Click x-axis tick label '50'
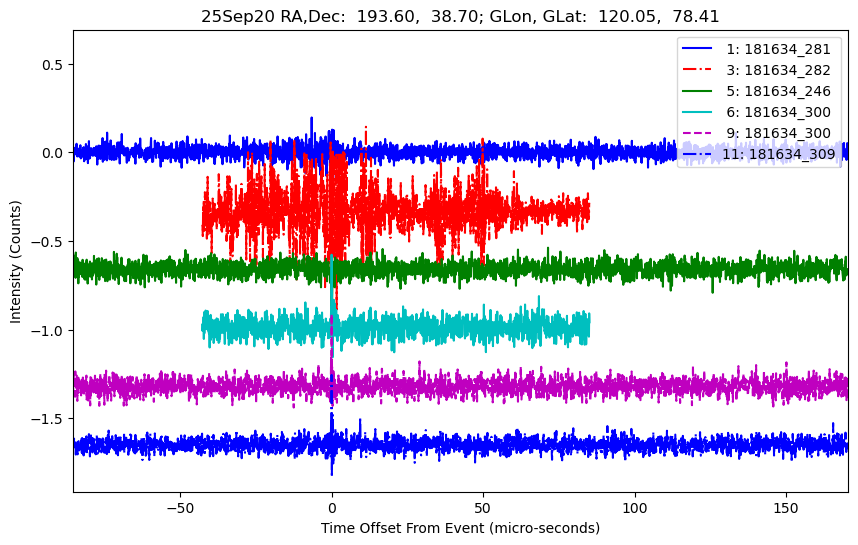Screen dimensions: 858x545 tap(483, 508)
